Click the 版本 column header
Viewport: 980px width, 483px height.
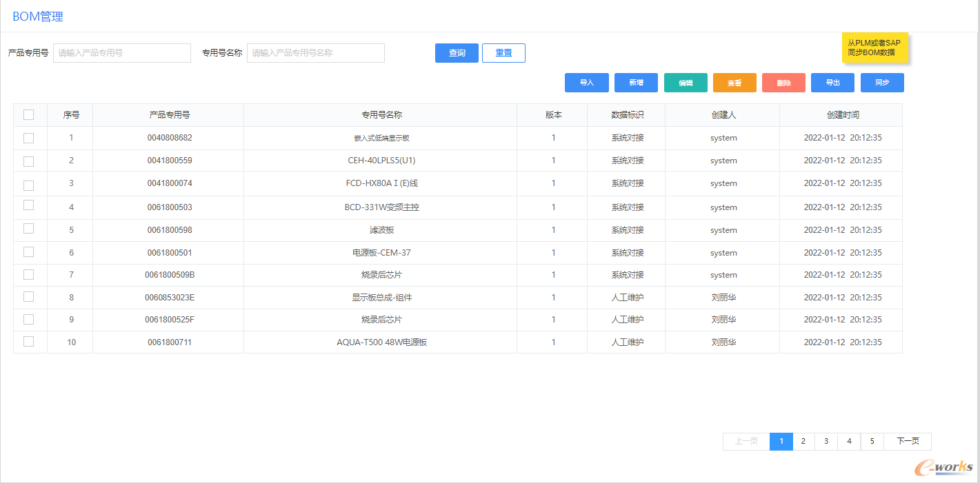pos(553,115)
